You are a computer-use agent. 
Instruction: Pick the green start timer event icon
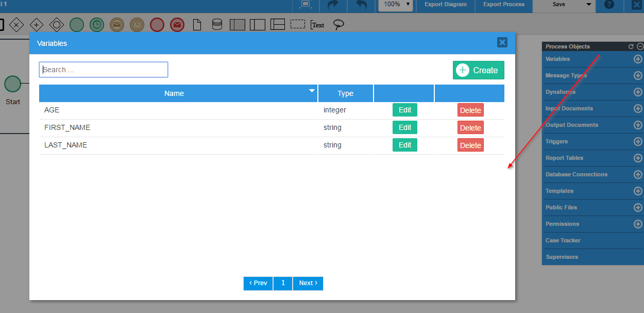coord(97,25)
